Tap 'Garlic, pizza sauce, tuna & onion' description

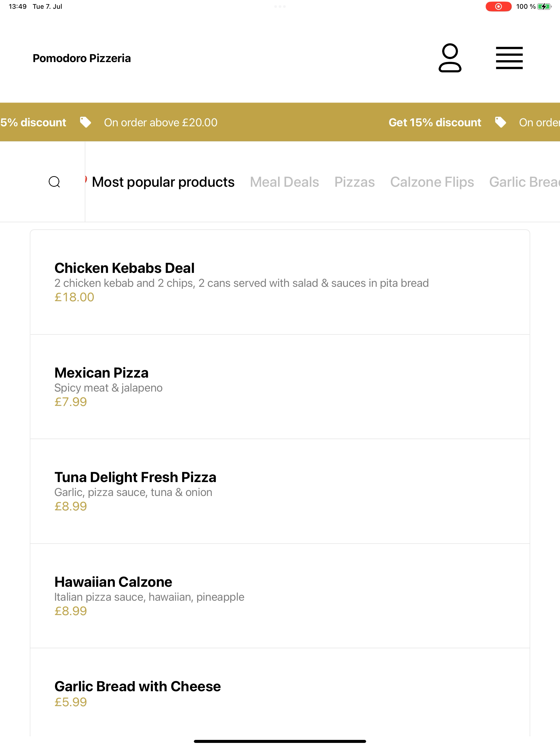tap(133, 492)
